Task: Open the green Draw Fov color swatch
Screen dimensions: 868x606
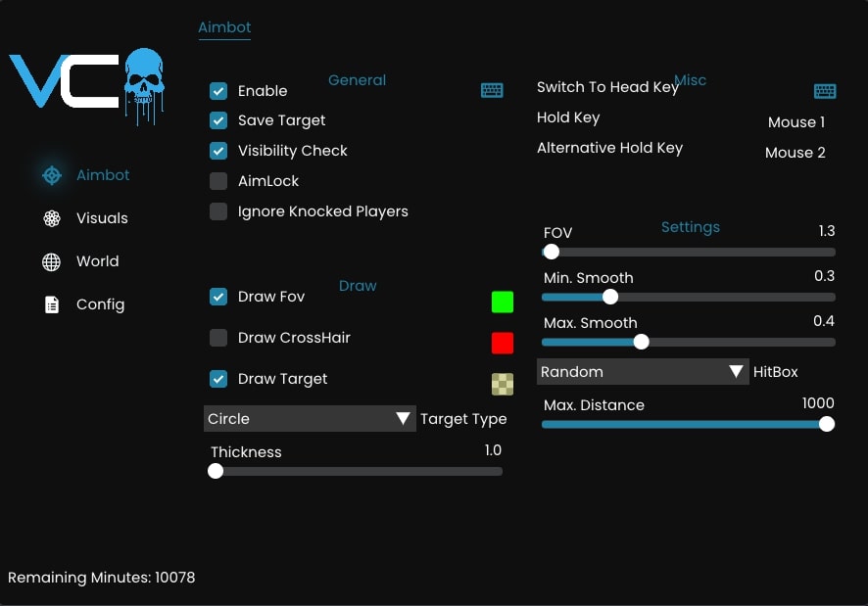Action: tap(503, 302)
